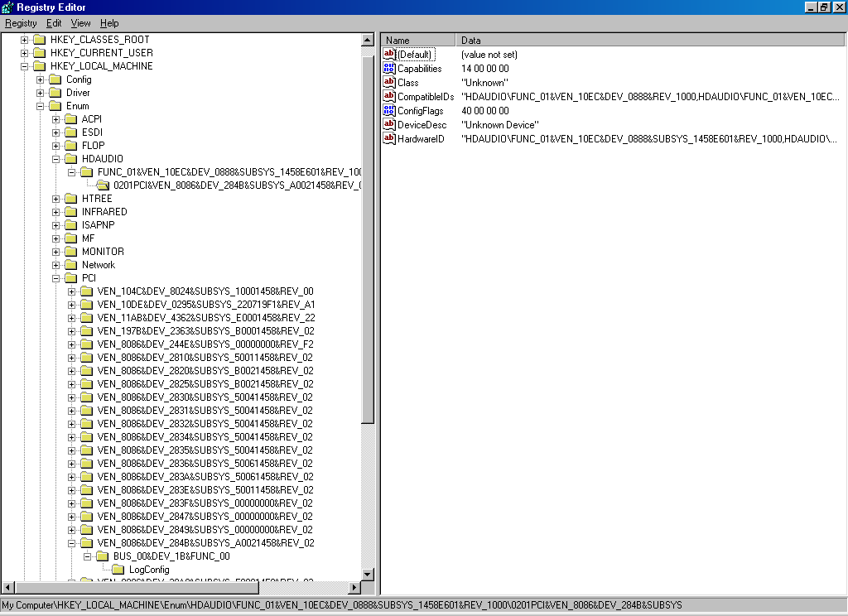The height and width of the screenshot is (616, 848).
Task: Open the View menu
Action: [x=80, y=23]
